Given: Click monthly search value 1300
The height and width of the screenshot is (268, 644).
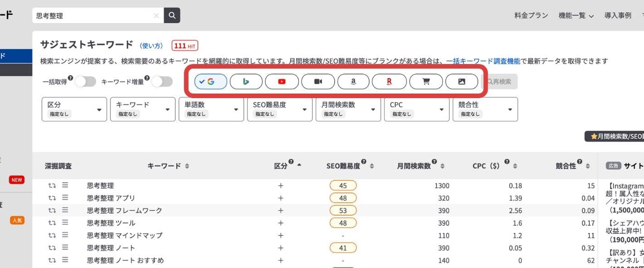Looking at the screenshot, I should click(x=441, y=186).
